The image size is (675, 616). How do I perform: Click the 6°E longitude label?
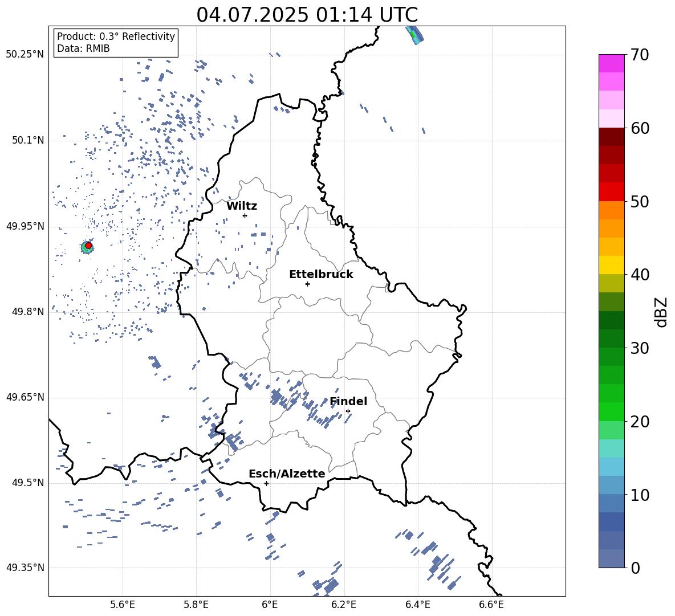270,605
